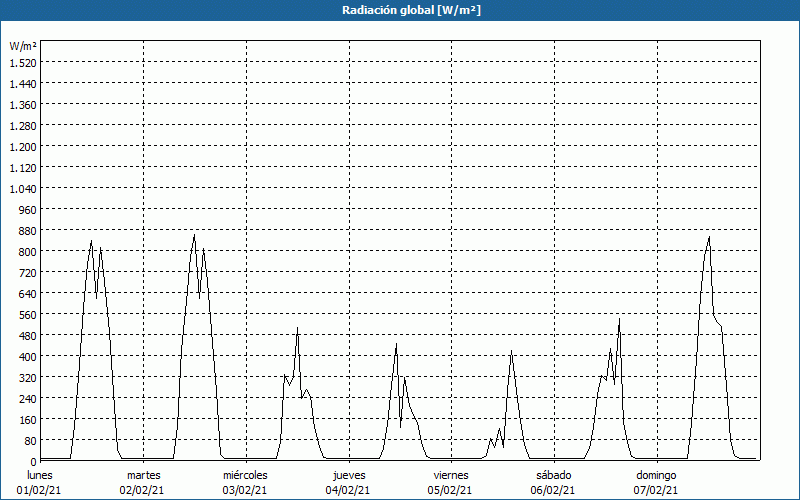Click the 03/02/21 date label
The image size is (800, 500).
245,490
